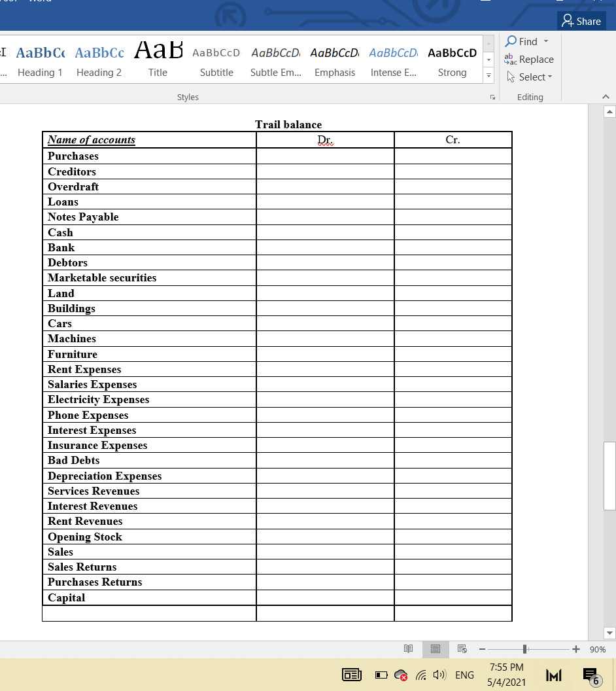Open the notification center icon

(x=592, y=677)
